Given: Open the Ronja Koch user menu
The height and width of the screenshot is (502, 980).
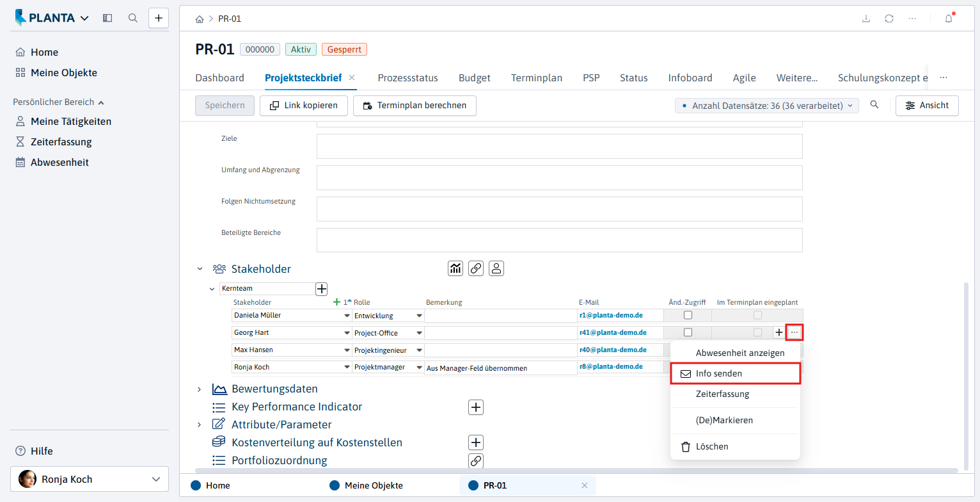Looking at the screenshot, I should [90, 479].
